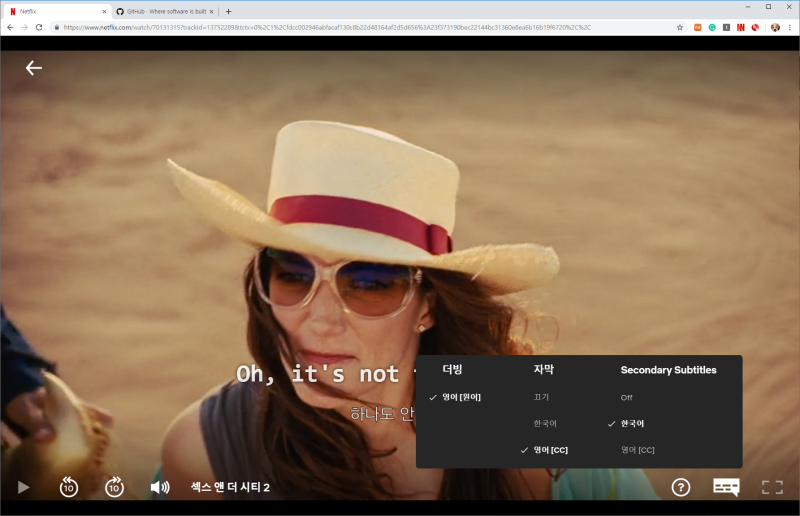Select 영어 [CC] under the 자막 column
This screenshot has width=800, height=516.
[x=551, y=450]
